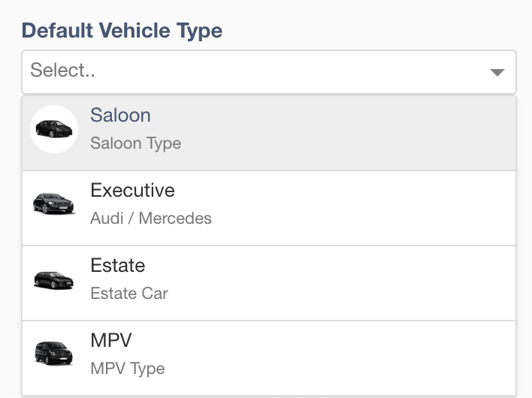
Task: Open the Default Vehicle Type select box
Action: click(269, 72)
